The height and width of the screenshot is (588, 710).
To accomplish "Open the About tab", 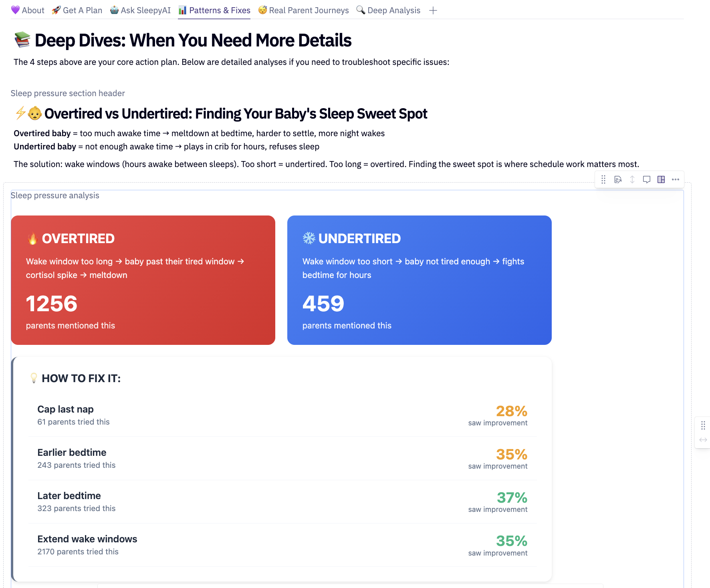I will click(x=28, y=10).
